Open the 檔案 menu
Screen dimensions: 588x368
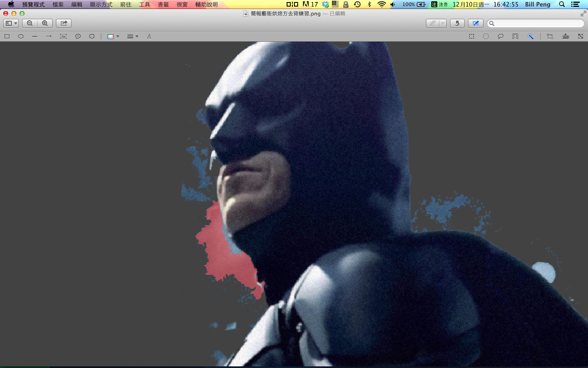click(58, 4)
